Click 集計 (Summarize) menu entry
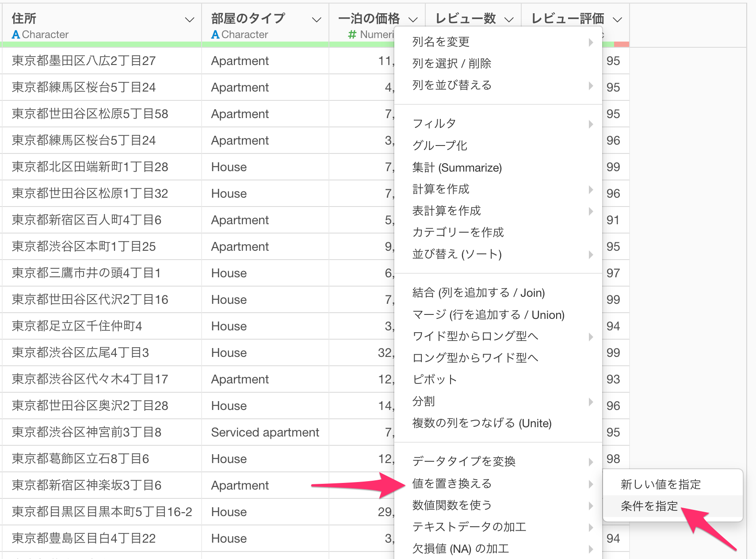 457,168
